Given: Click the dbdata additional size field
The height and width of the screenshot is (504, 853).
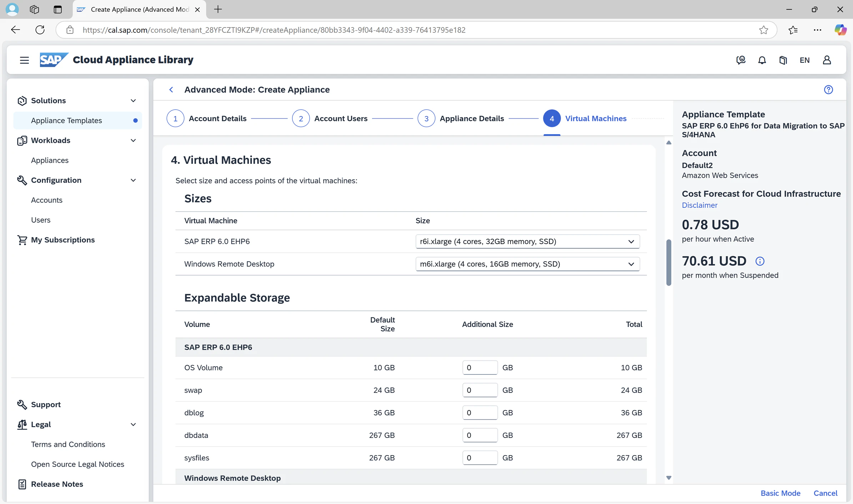Looking at the screenshot, I should coord(480,435).
